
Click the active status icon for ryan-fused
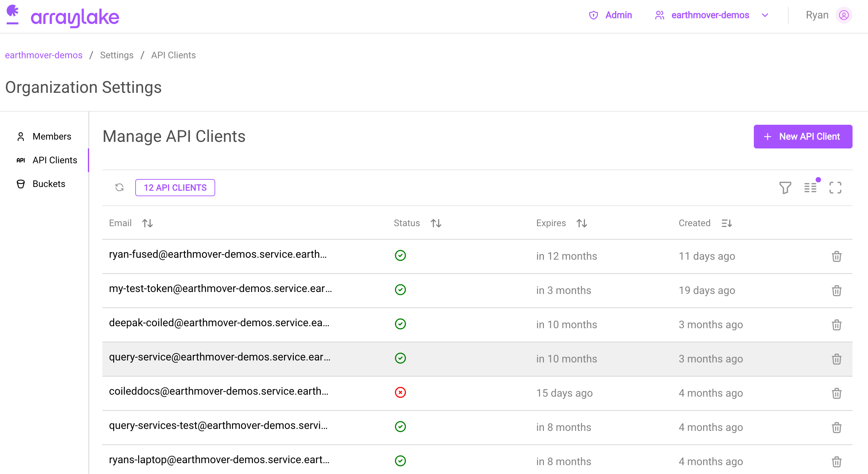point(400,255)
